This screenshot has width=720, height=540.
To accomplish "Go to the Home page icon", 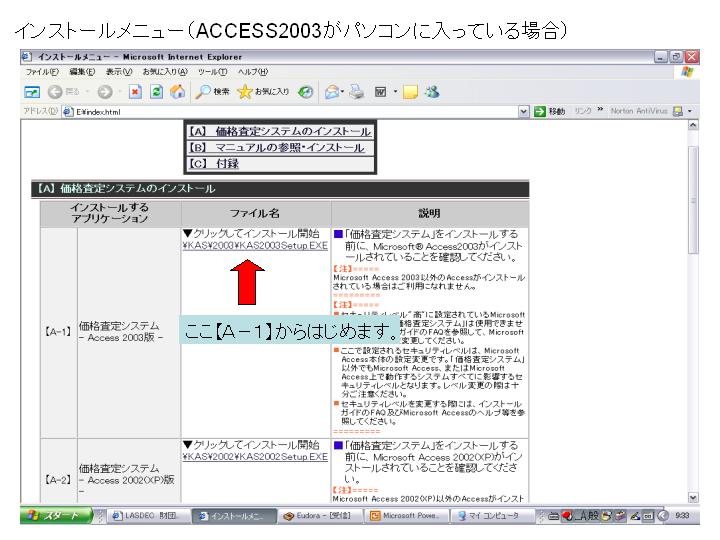I will (178, 92).
